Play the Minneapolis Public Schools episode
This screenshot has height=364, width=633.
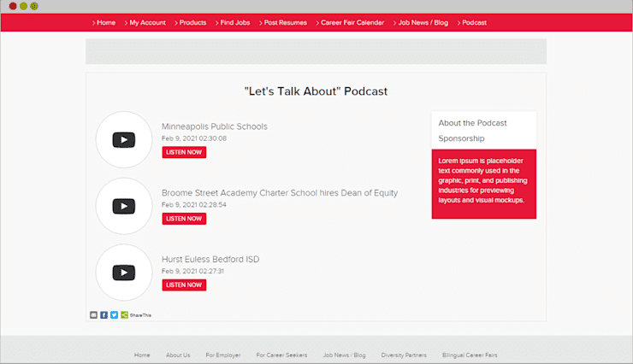pyautogui.click(x=124, y=140)
